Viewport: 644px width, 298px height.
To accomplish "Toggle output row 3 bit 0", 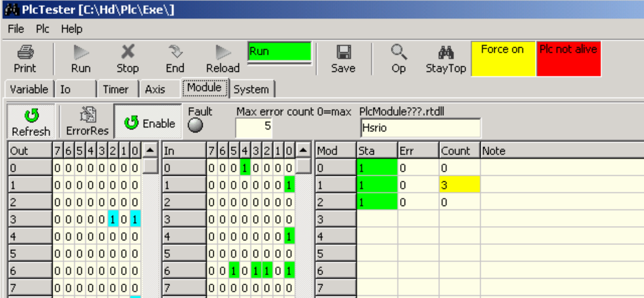I will (x=135, y=220).
